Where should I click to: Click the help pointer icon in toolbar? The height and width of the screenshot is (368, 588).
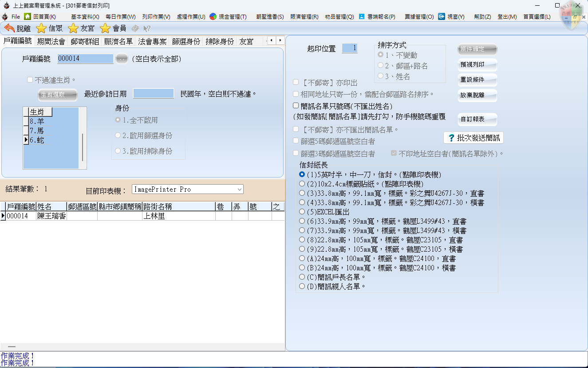click(146, 28)
